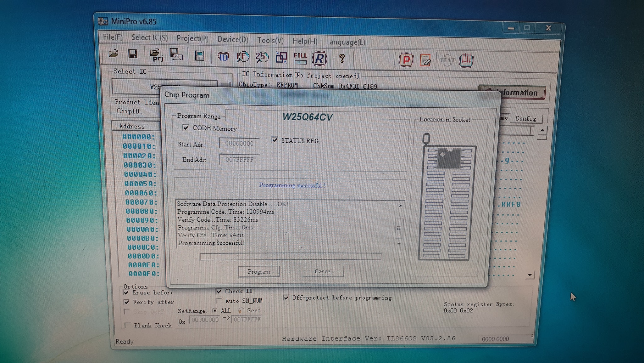644x363 pixels.
Task: Click the hex view scroll up arrow
Action: coord(542,130)
